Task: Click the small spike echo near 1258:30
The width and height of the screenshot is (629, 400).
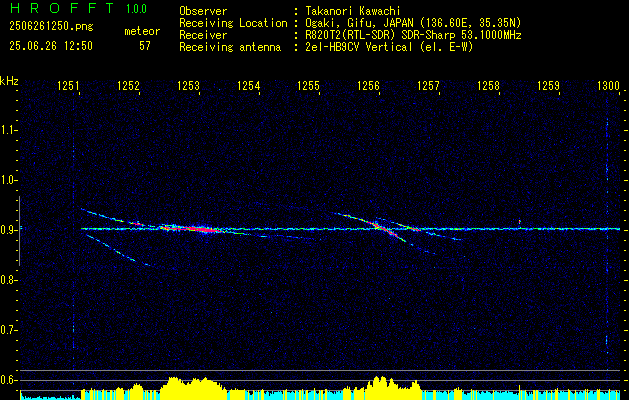Action: pyautogui.click(x=519, y=223)
